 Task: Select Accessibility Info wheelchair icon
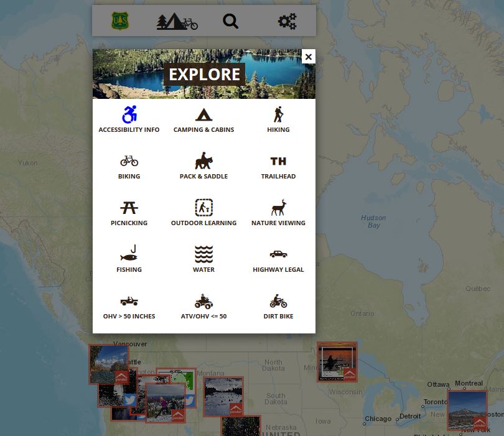(129, 115)
